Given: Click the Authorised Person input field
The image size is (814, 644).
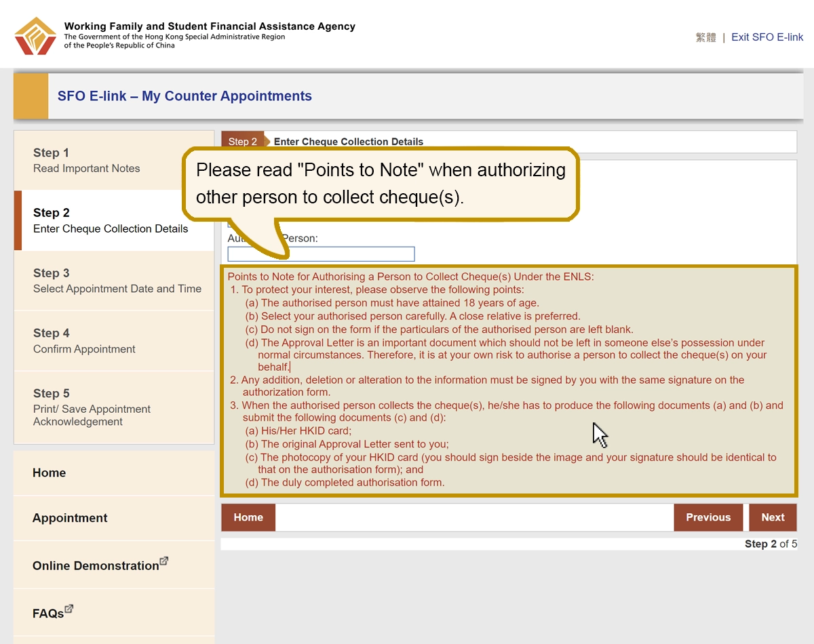Looking at the screenshot, I should [321, 254].
